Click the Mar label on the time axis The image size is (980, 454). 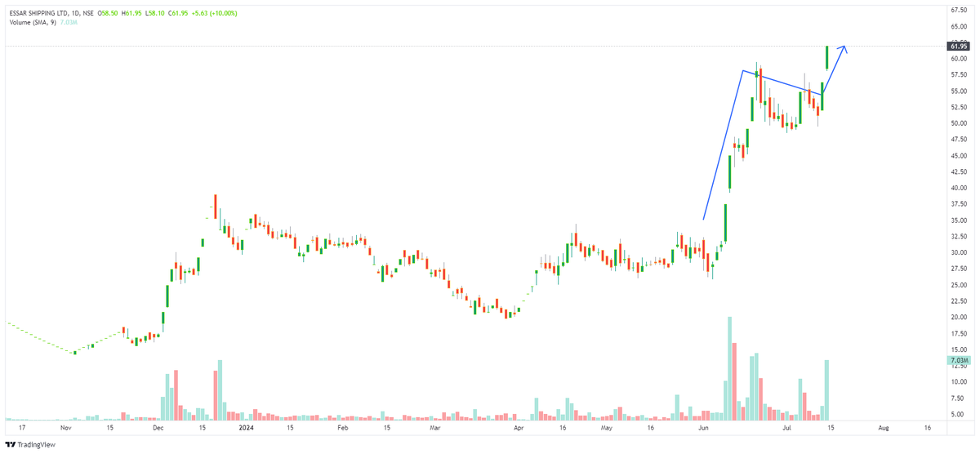click(x=435, y=427)
